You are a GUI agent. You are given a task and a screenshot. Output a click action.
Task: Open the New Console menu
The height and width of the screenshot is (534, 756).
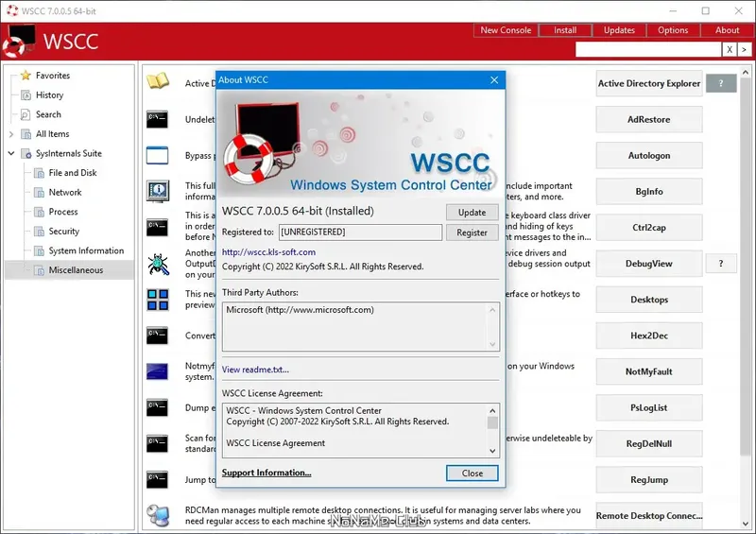[x=506, y=30]
